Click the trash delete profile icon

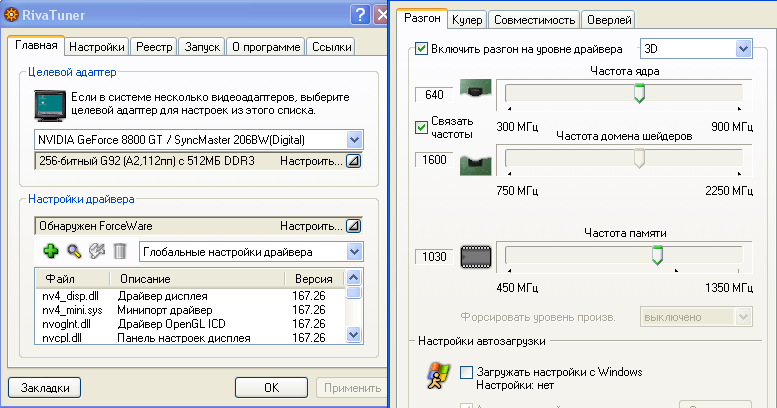coord(119,251)
